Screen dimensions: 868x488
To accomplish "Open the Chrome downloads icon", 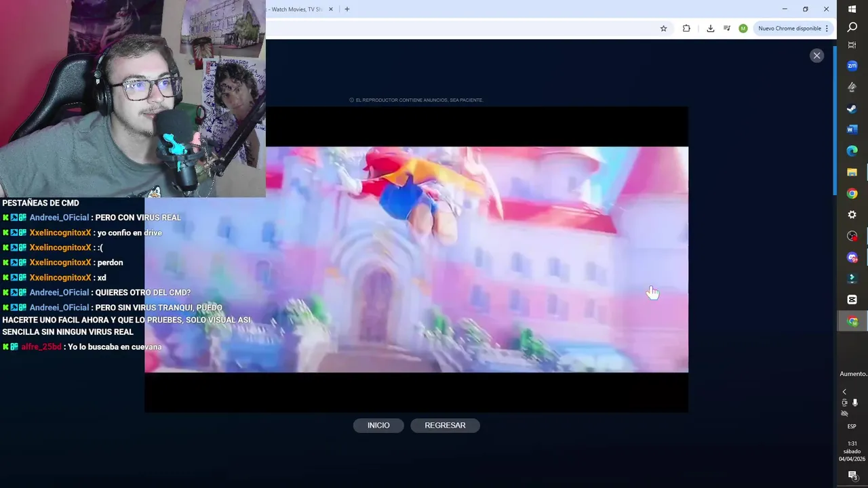I will [710, 28].
